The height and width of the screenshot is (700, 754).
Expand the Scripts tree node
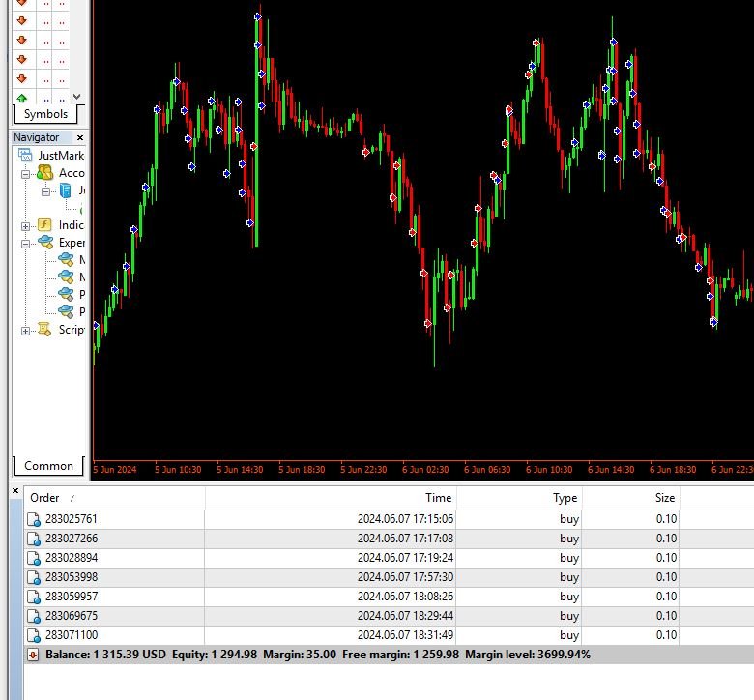(26, 331)
